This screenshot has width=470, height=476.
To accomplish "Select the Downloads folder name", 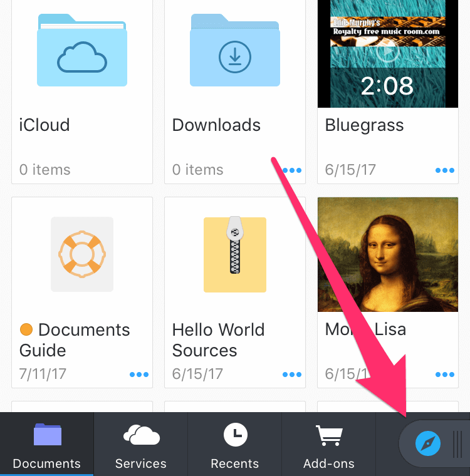I will click(x=216, y=125).
